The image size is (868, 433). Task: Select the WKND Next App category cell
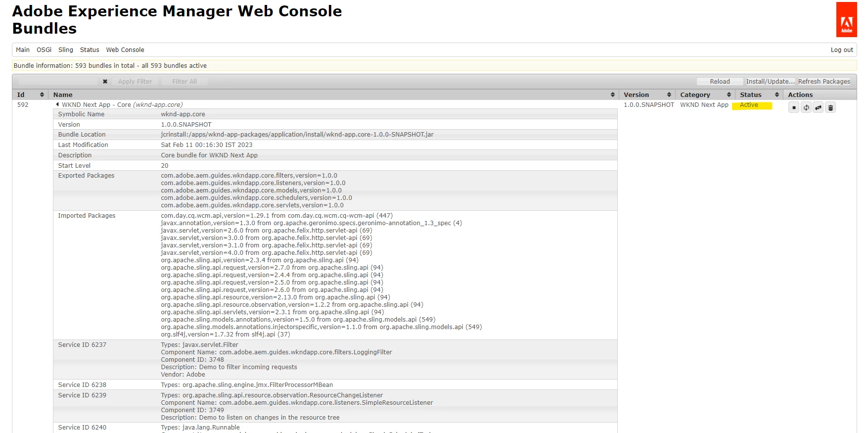click(704, 105)
